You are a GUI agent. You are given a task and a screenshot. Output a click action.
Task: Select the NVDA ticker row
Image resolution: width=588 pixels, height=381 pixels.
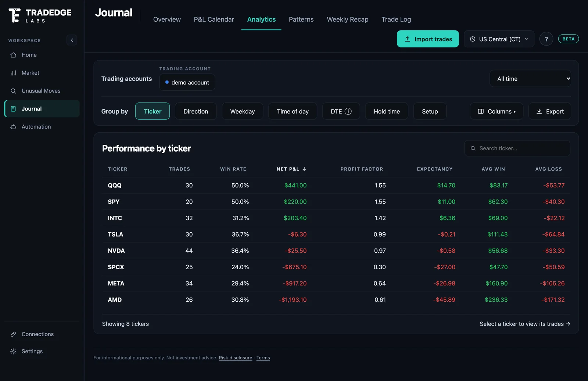point(336,251)
